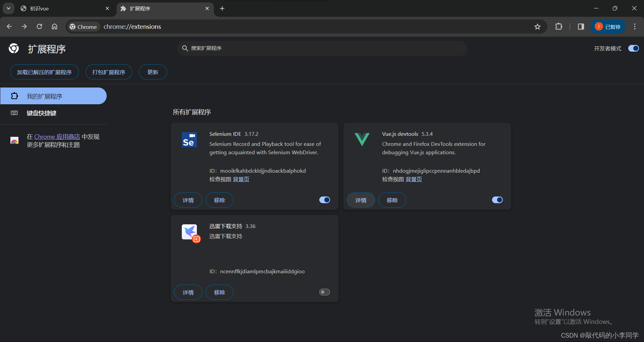Open the browser home page

(x=54, y=26)
